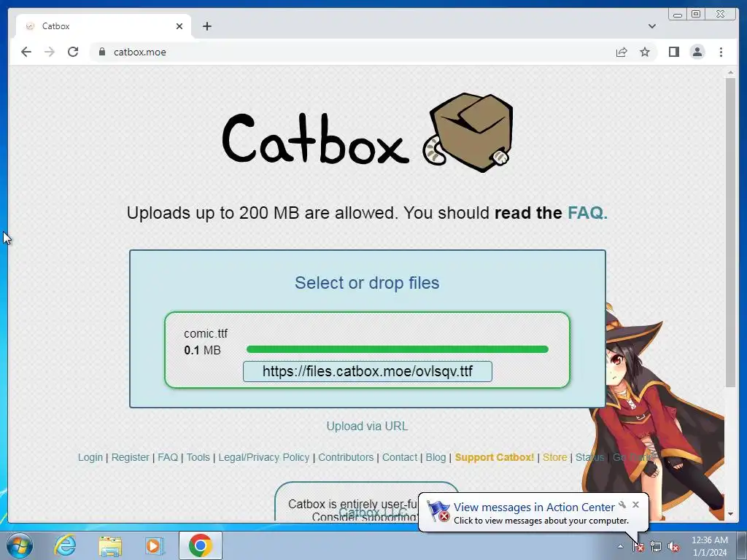Click the uploaded file URL field
Viewport: 747px width, 560px height.
pyautogui.click(x=368, y=371)
